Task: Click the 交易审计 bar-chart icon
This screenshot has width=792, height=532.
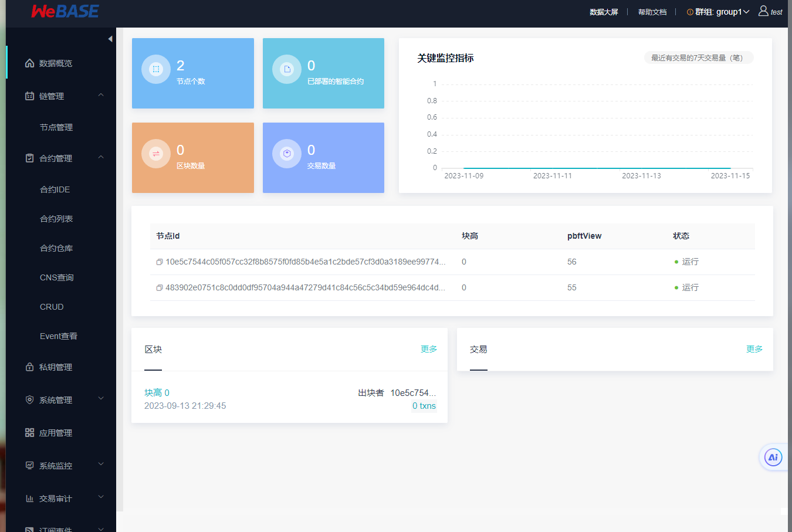Action: (x=29, y=498)
